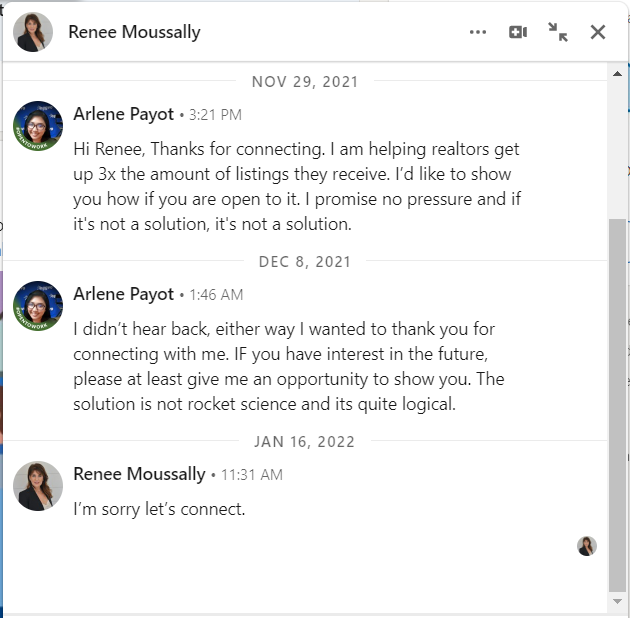Click Renee's profile photo in the header
Viewport: 630px width, 618px height.
[33, 32]
